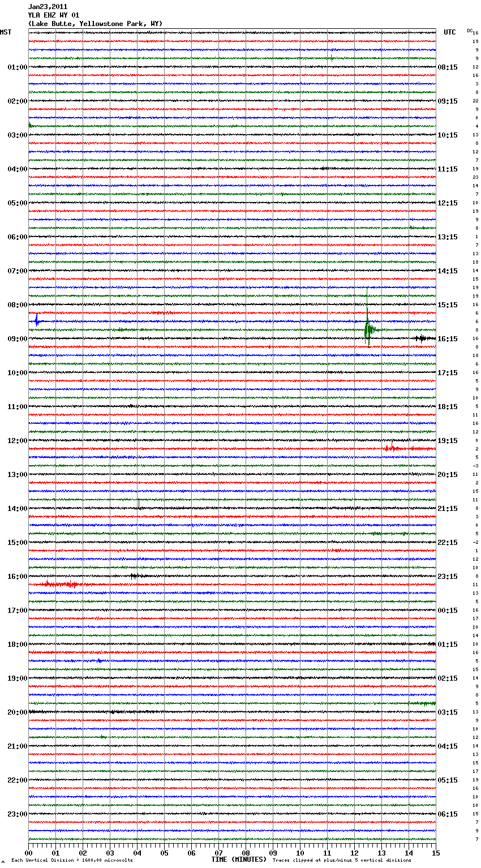Select the 16:00 MST hour label
The width and height of the screenshot is (481, 868).
18,577
